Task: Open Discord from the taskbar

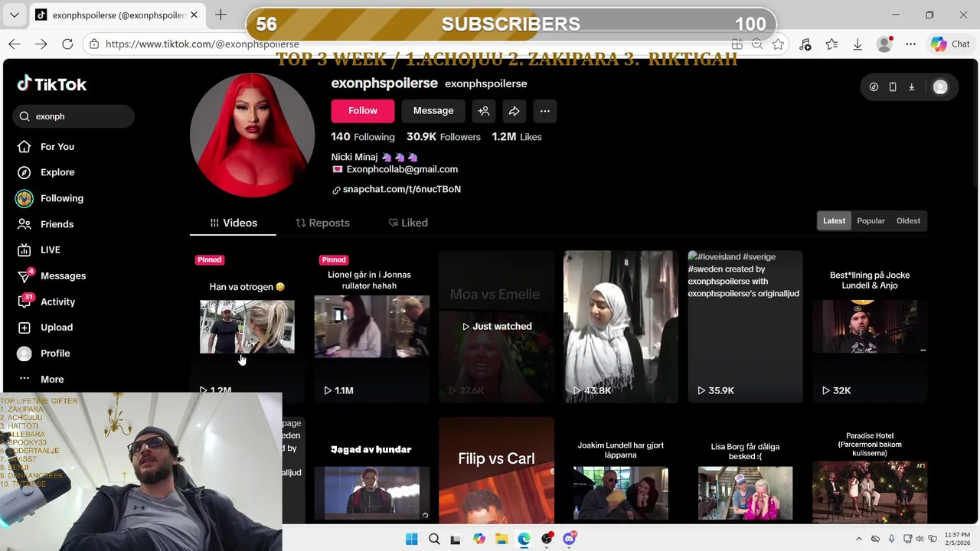Action: [569, 539]
